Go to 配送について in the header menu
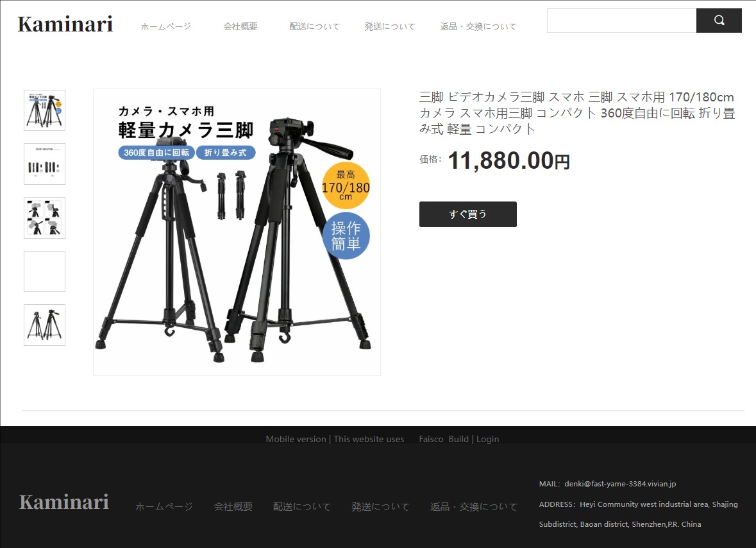This screenshot has width=756, height=548. pyautogui.click(x=314, y=26)
